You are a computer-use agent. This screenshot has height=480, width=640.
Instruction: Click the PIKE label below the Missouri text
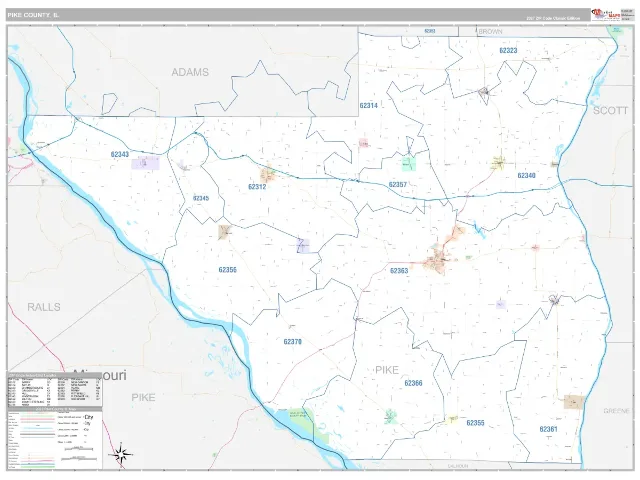coord(143,397)
